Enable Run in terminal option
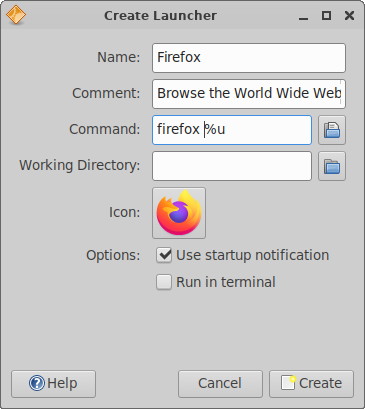The width and height of the screenshot is (365, 409). tap(164, 282)
